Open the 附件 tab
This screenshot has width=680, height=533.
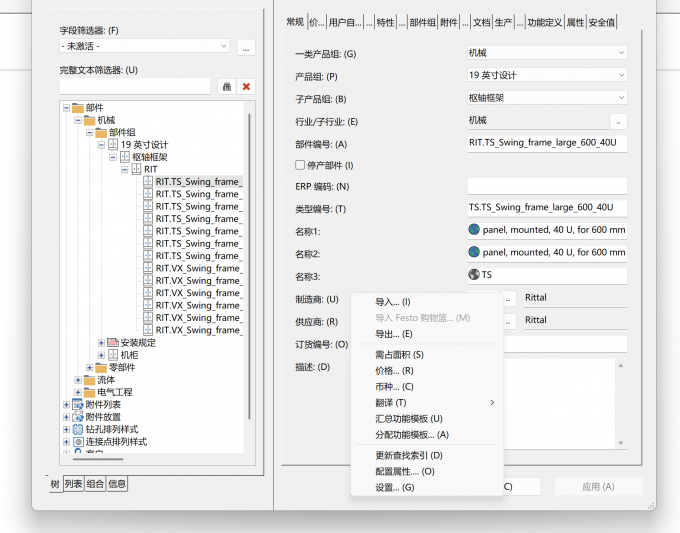click(x=449, y=23)
